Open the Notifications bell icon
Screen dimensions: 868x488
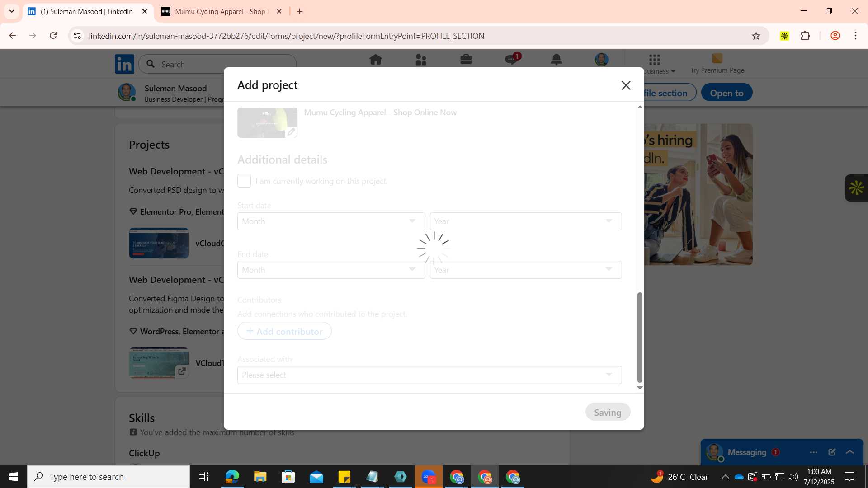pos(556,60)
